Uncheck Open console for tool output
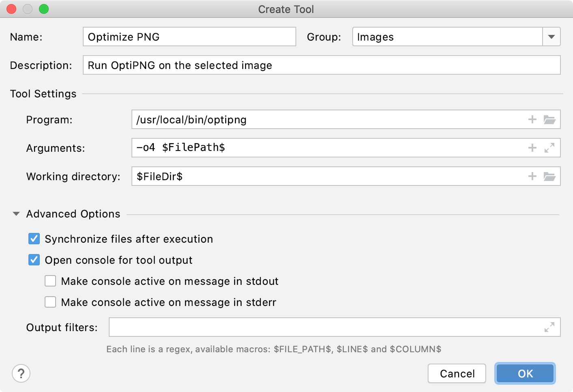Viewport: 573px width, 392px height. [x=34, y=260]
